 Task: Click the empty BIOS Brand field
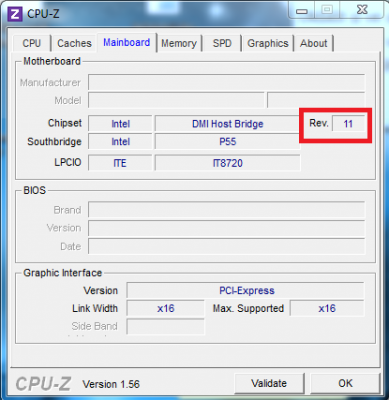[226, 210]
